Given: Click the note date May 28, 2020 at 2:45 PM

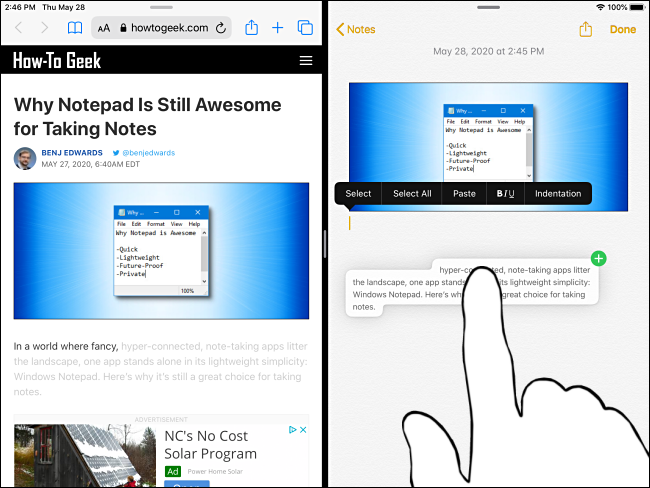Looking at the screenshot, I should click(x=488, y=51).
